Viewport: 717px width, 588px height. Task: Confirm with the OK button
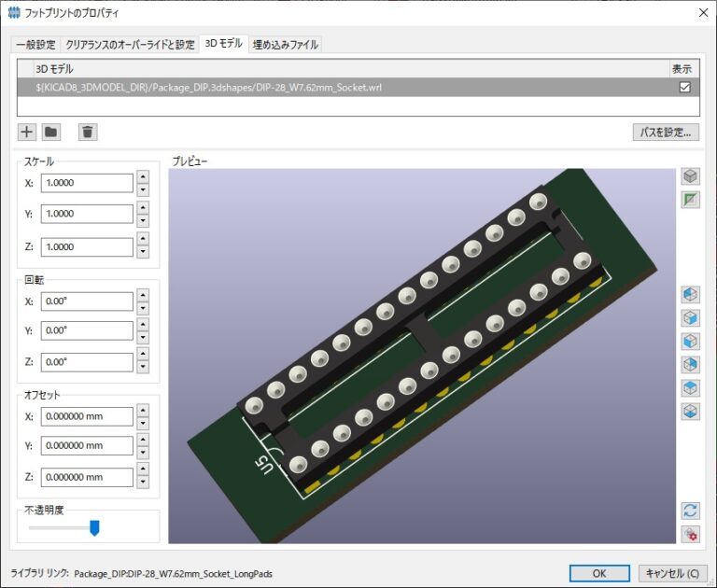(599, 573)
